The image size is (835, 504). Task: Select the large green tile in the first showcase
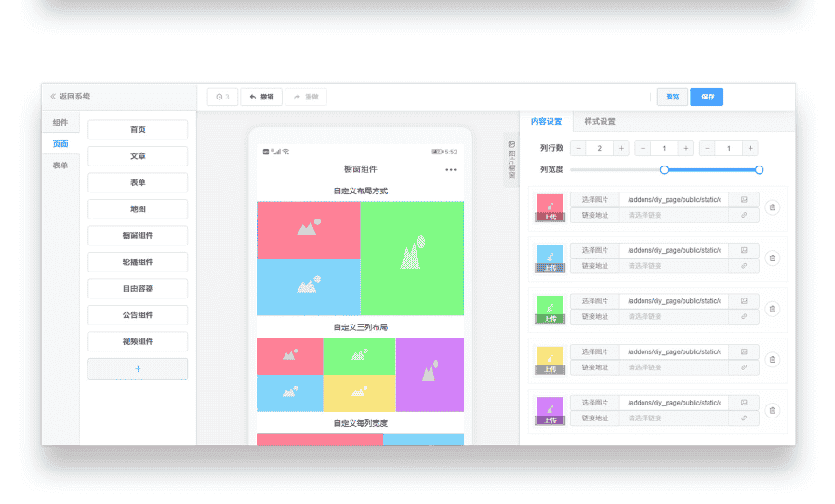(412, 259)
